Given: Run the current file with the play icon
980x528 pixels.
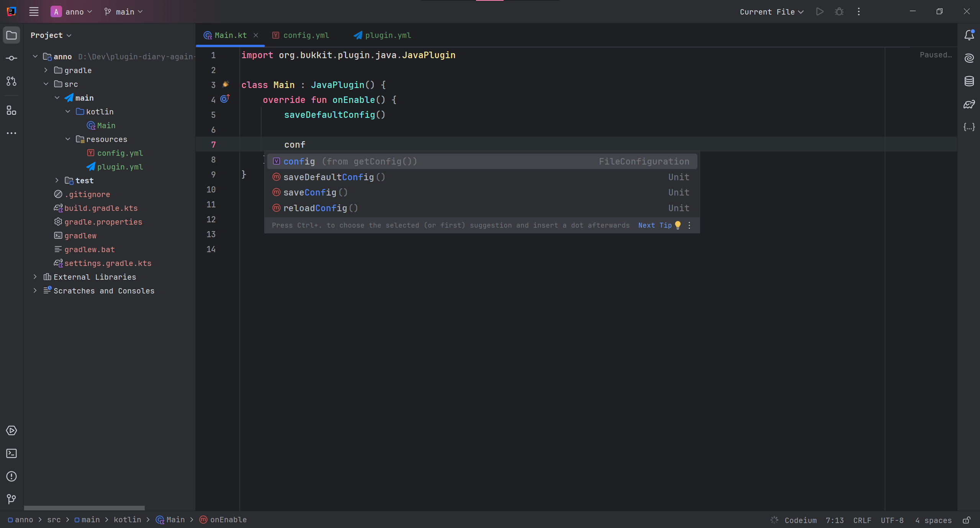Looking at the screenshot, I should [x=820, y=11].
